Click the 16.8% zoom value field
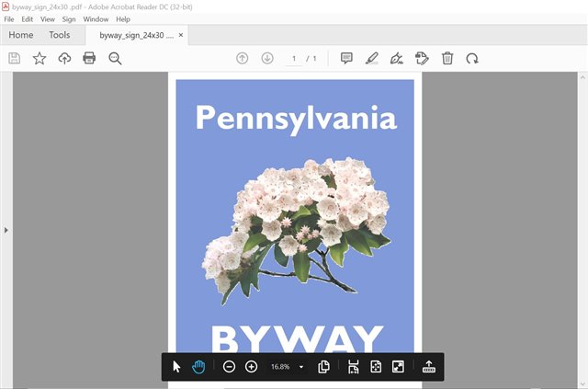This screenshot has height=389, width=588. pyautogui.click(x=280, y=367)
